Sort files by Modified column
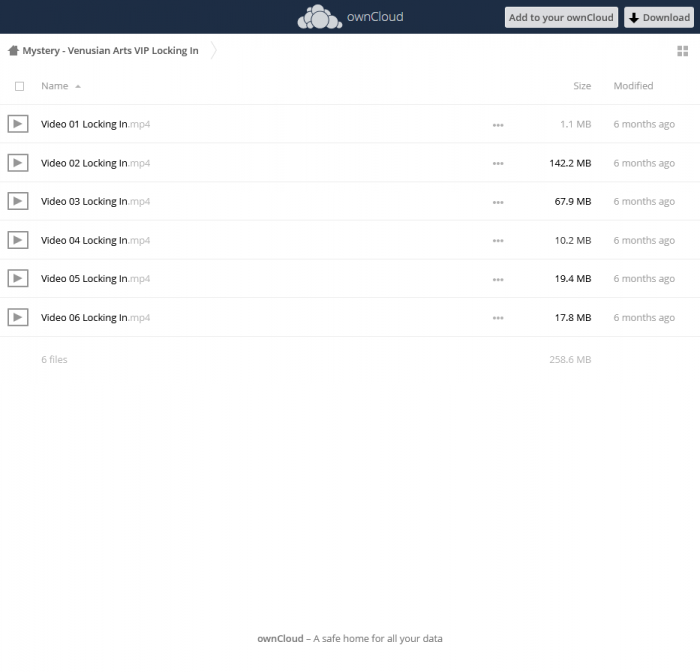 click(633, 86)
